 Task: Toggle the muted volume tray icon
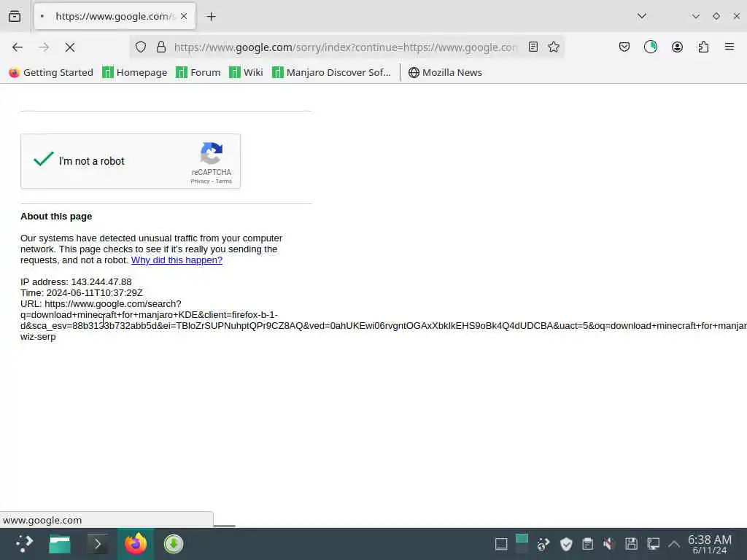click(609, 544)
